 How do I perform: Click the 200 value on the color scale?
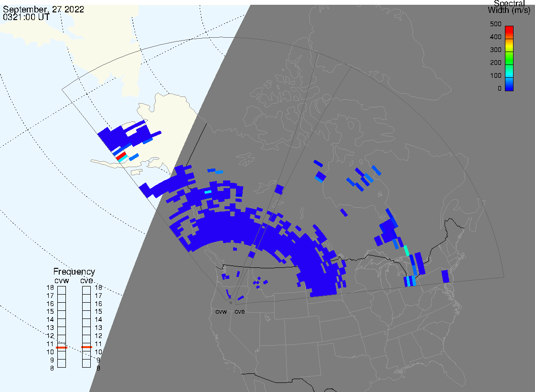click(495, 63)
